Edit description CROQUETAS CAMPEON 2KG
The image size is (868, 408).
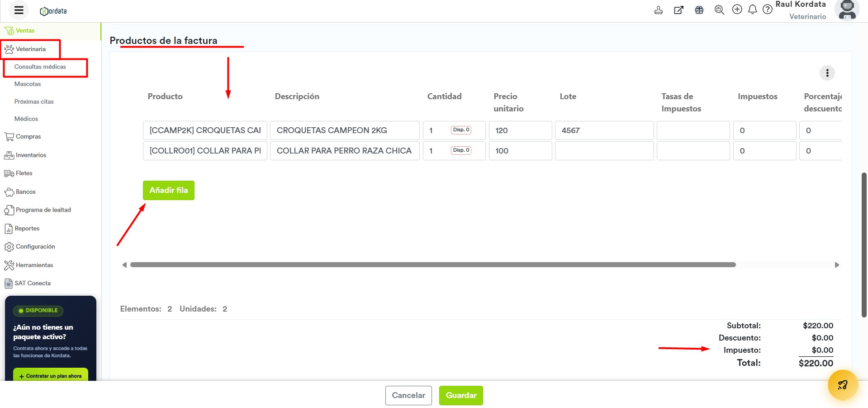[x=345, y=130]
